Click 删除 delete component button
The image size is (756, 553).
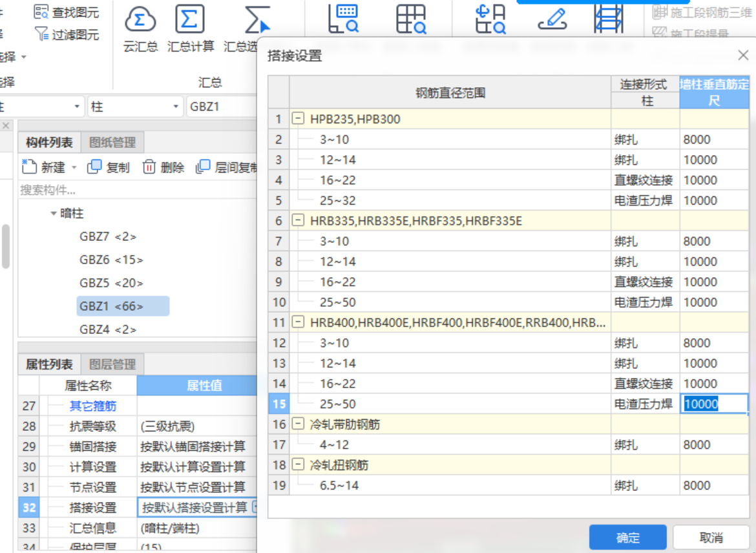point(163,167)
